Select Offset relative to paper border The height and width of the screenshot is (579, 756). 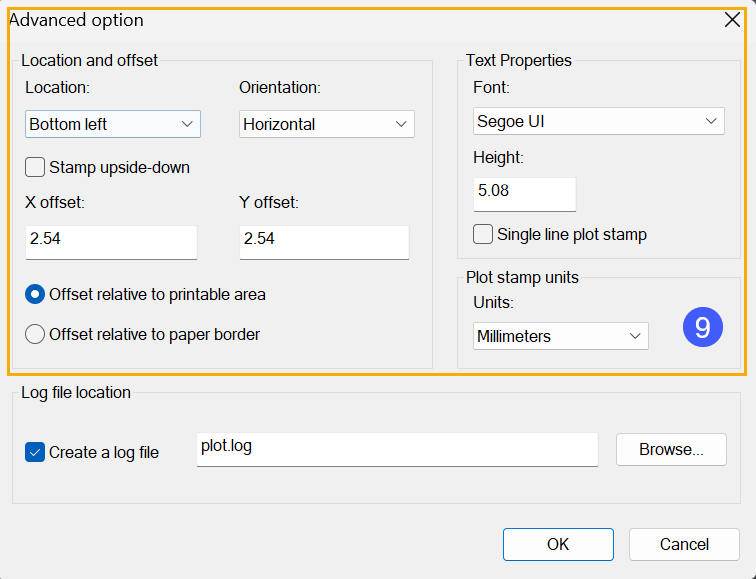click(x=35, y=334)
